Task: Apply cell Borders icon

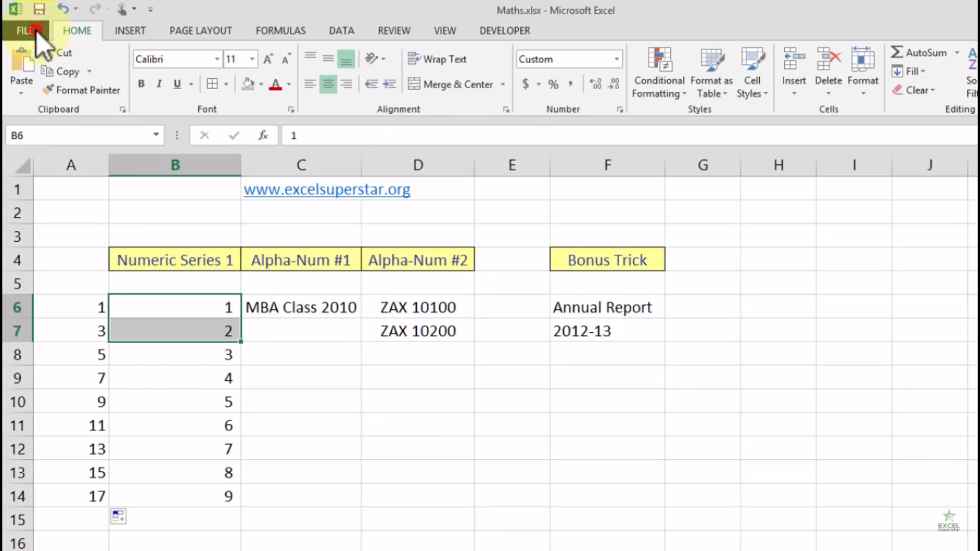Action: pyautogui.click(x=212, y=84)
